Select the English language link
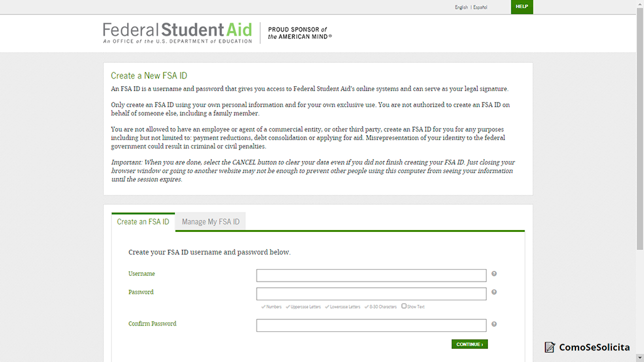 click(461, 8)
